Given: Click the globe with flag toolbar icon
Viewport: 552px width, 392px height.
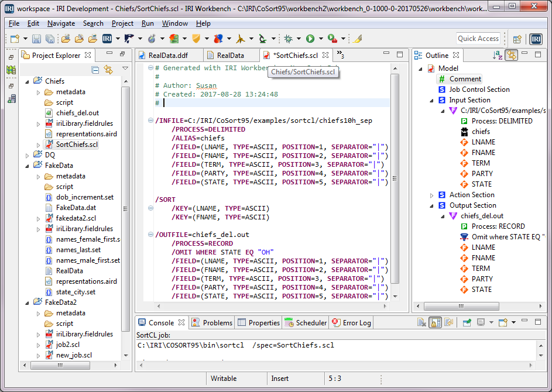Looking at the screenshot, I should (152, 39).
